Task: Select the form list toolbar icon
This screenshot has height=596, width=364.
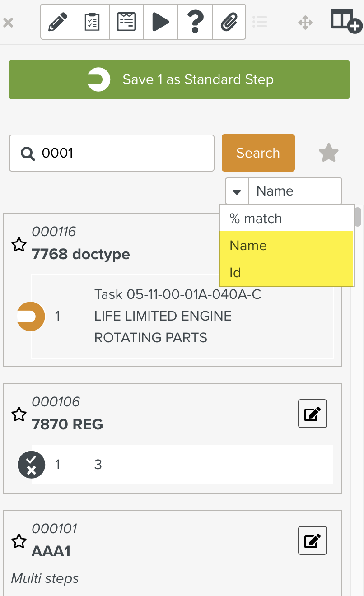Action: [126, 22]
